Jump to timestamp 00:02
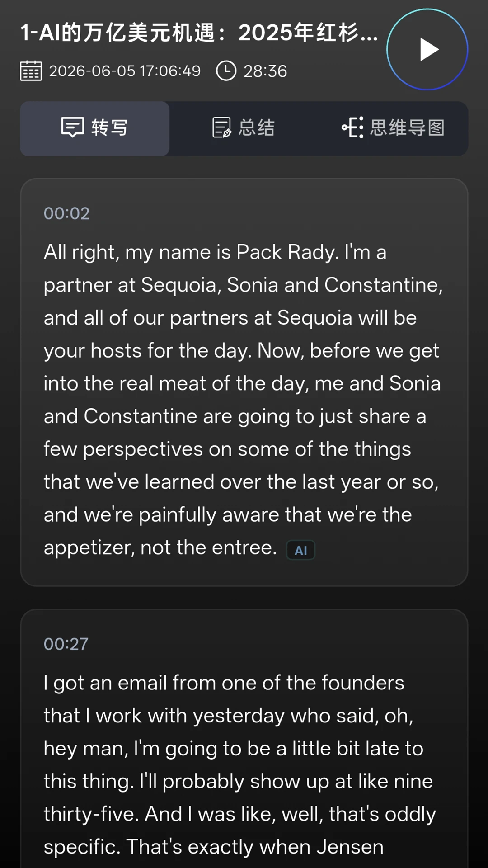This screenshot has width=488, height=868. coord(67,213)
